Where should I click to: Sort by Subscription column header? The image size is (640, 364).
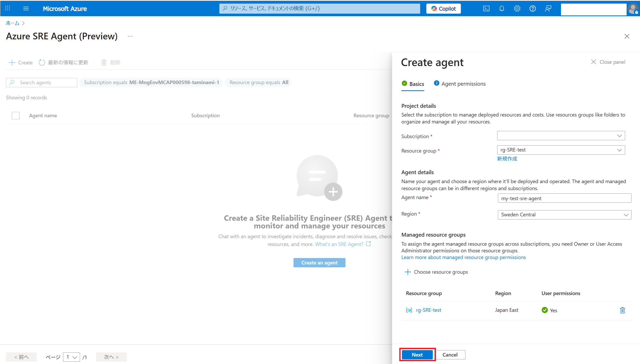pyautogui.click(x=205, y=116)
